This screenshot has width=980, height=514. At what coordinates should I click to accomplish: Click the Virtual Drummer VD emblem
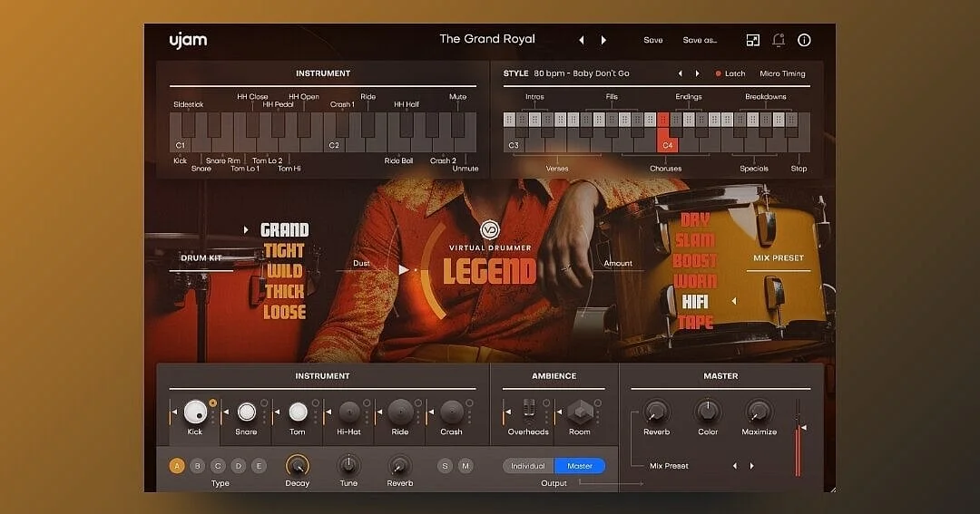click(x=489, y=229)
